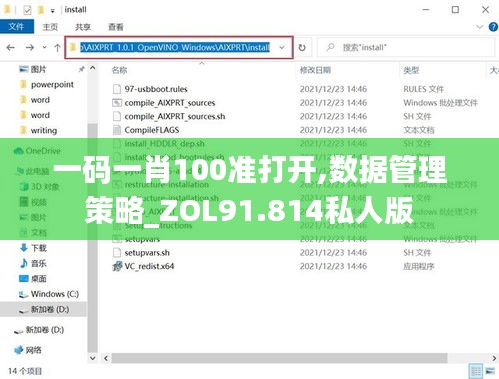Sort files by the 修改日期 column header
Viewport: 499px width, 379px height.
click(315, 70)
